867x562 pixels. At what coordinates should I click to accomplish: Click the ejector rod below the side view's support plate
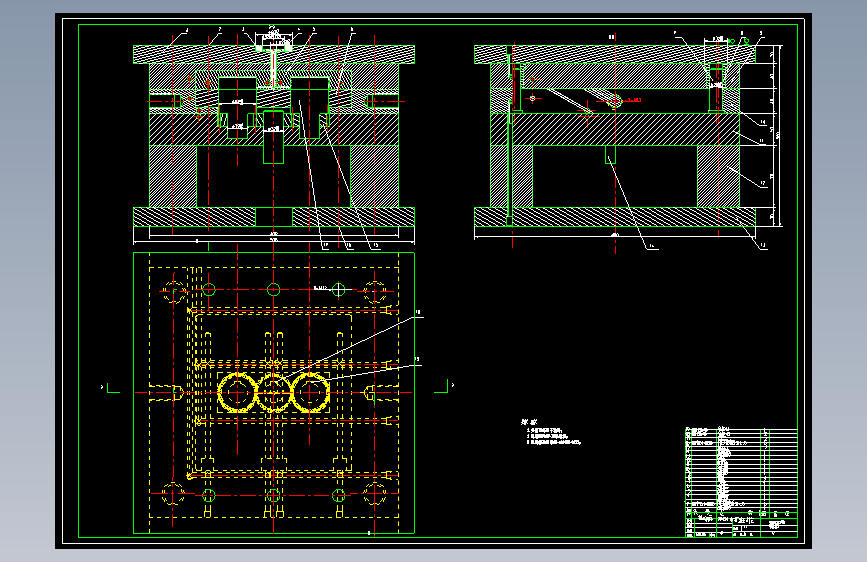(610, 154)
